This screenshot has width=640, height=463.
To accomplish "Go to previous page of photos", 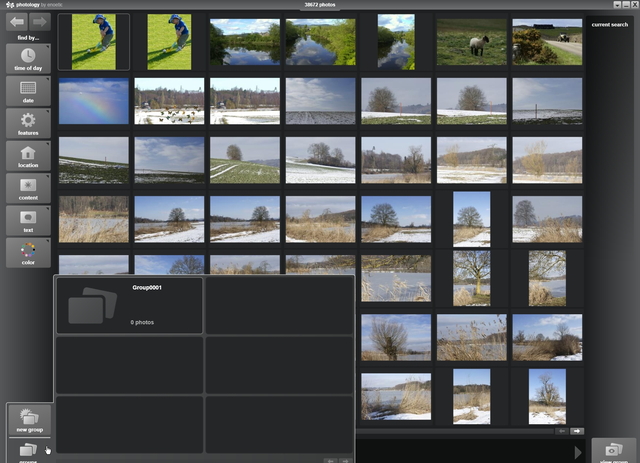I will (x=563, y=431).
